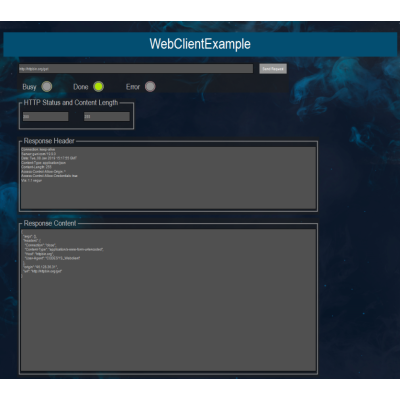
Task: Click the Response Header group title
Action: click(x=49, y=141)
